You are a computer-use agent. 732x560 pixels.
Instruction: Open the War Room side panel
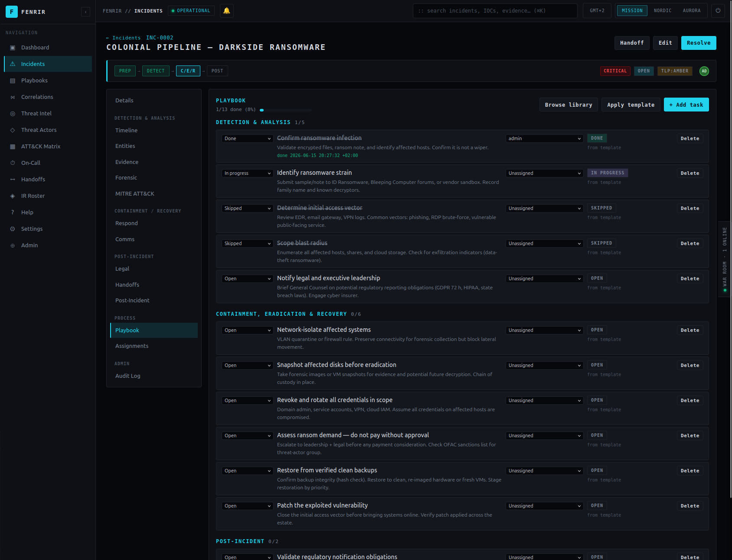point(725,259)
